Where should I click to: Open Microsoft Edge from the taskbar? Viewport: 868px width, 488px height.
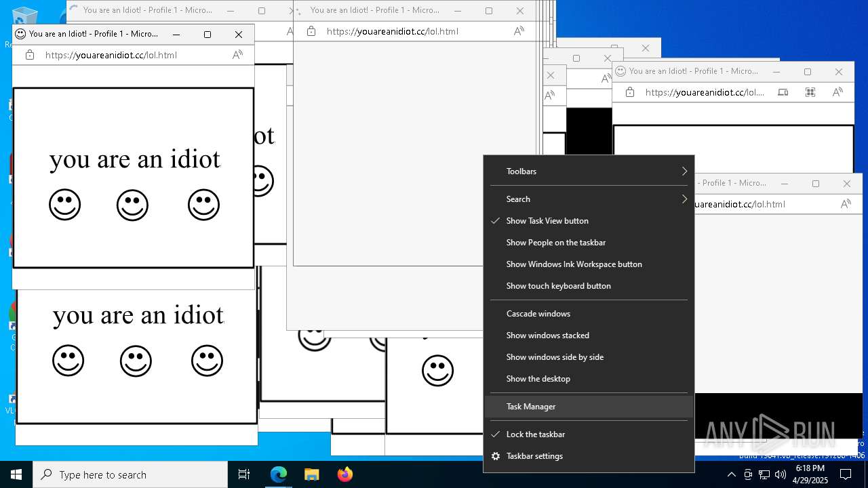point(279,474)
